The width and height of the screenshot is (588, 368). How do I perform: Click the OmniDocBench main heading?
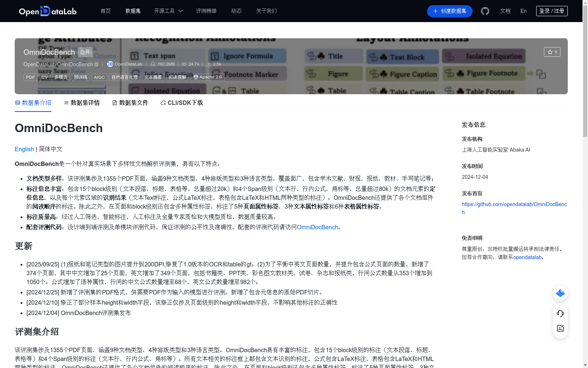(59, 128)
